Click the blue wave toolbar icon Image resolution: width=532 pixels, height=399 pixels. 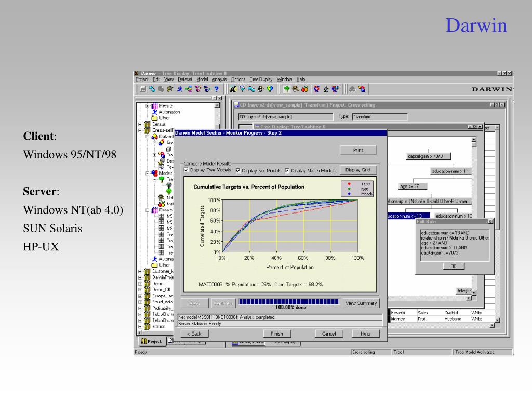(251, 89)
